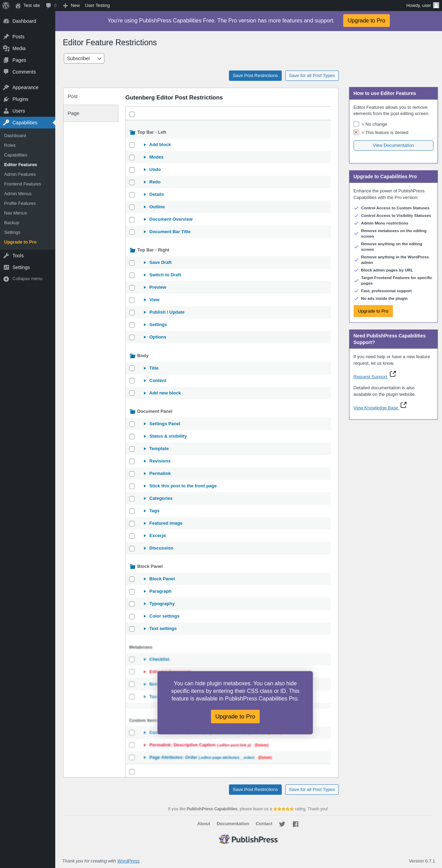The height and width of the screenshot is (868, 442).
Task: Click the View Documentation button
Action: click(x=393, y=145)
